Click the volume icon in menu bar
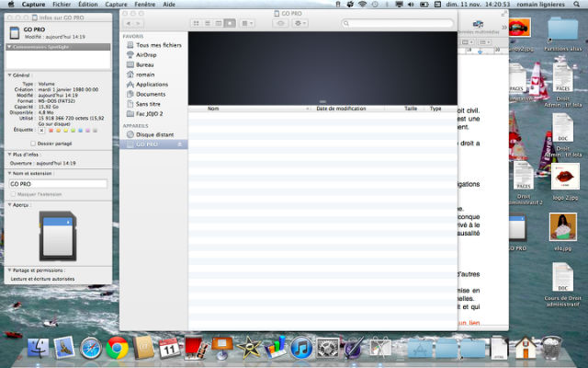The width and height of the screenshot is (588, 368). point(411,5)
